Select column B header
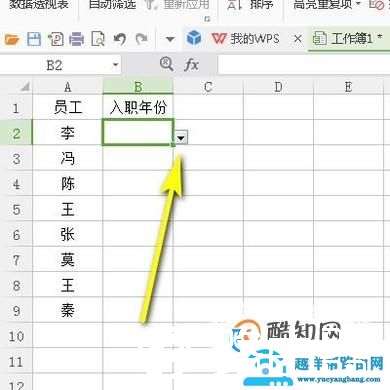Screen dimensions: 390x390 pyautogui.click(x=138, y=87)
